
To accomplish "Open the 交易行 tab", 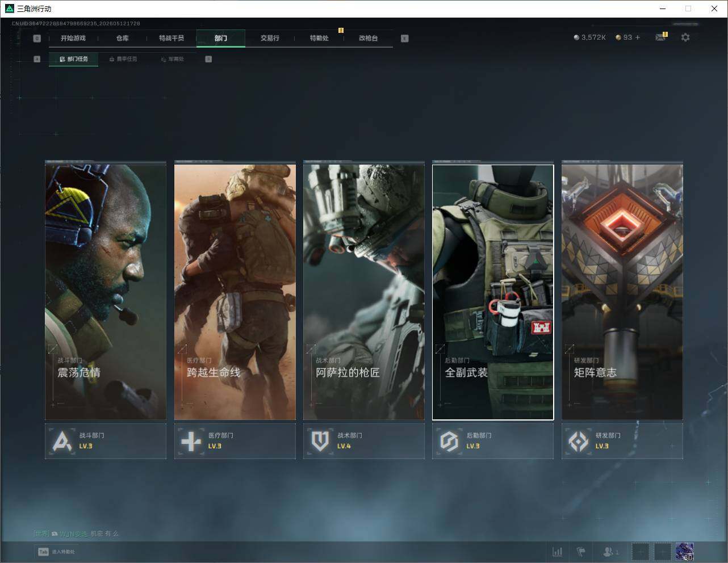I will tap(270, 38).
